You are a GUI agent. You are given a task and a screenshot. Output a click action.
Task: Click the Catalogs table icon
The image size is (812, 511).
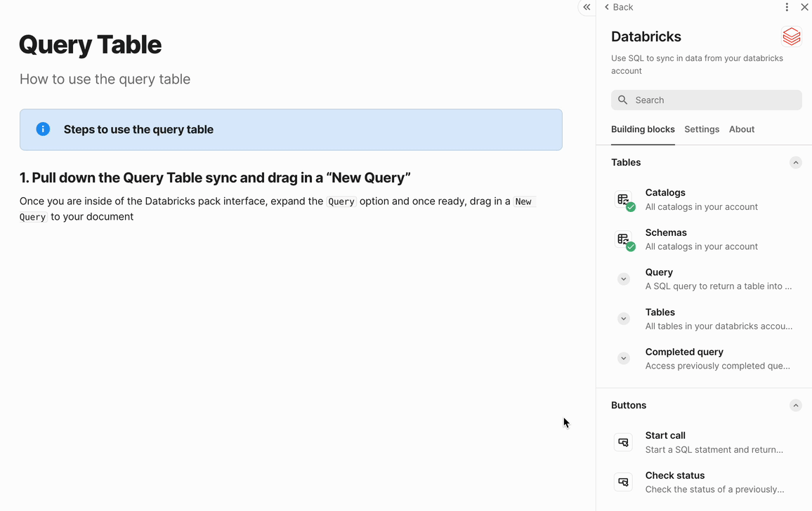pos(624,200)
